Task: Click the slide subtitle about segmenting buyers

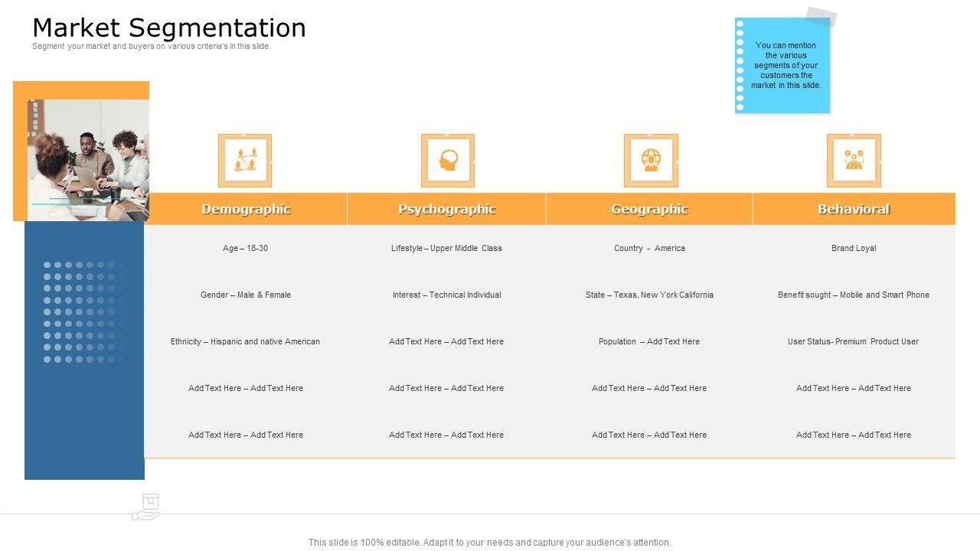Action: tap(152, 47)
